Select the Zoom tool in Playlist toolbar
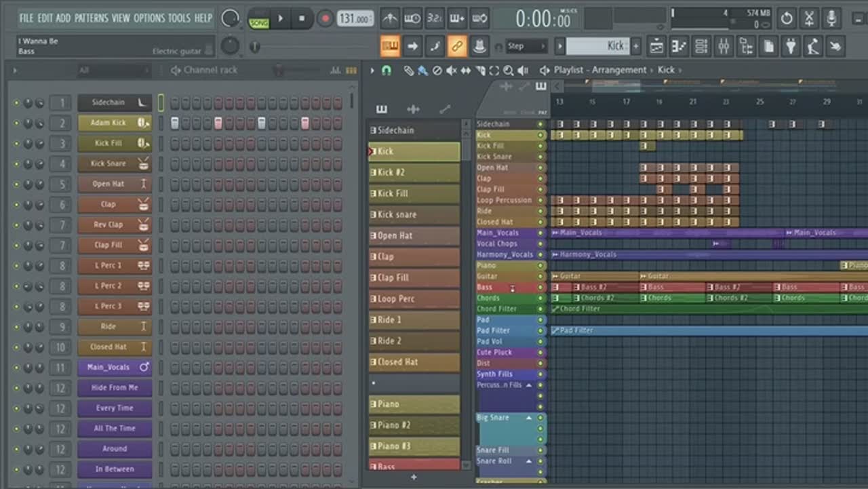This screenshot has width=868, height=489. (x=508, y=71)
